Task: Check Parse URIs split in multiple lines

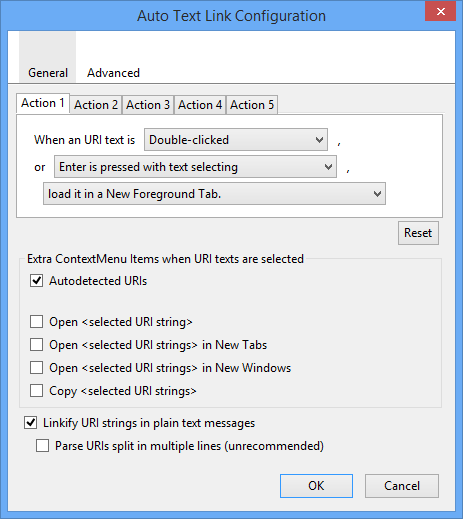Action: coord(42,446)
